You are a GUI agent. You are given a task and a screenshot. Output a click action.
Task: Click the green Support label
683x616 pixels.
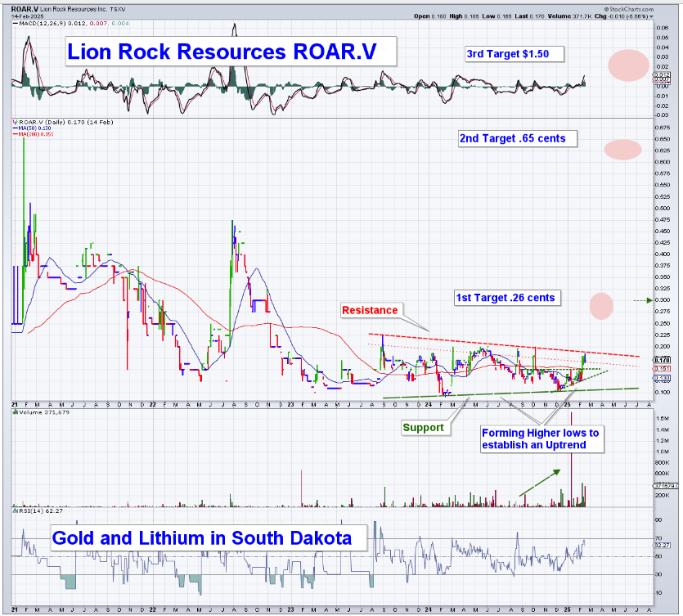tap(425, 428)
